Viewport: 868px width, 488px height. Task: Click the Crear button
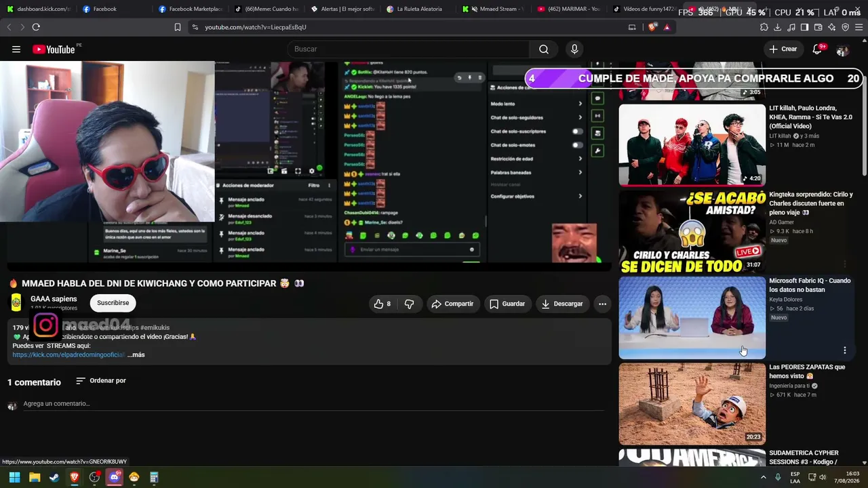tap(783, 49)
